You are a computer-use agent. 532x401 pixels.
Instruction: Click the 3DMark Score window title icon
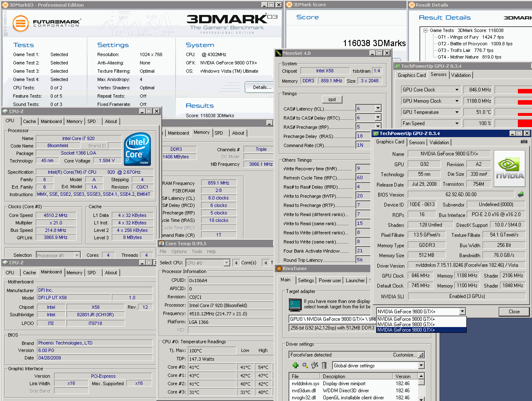pyautogui.click(x=289, y=5)
